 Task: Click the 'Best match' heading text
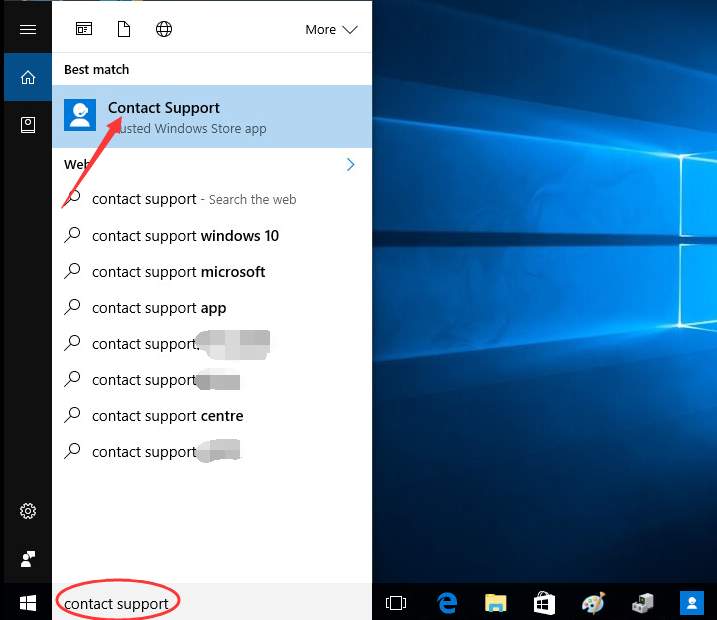click(96, 69)
